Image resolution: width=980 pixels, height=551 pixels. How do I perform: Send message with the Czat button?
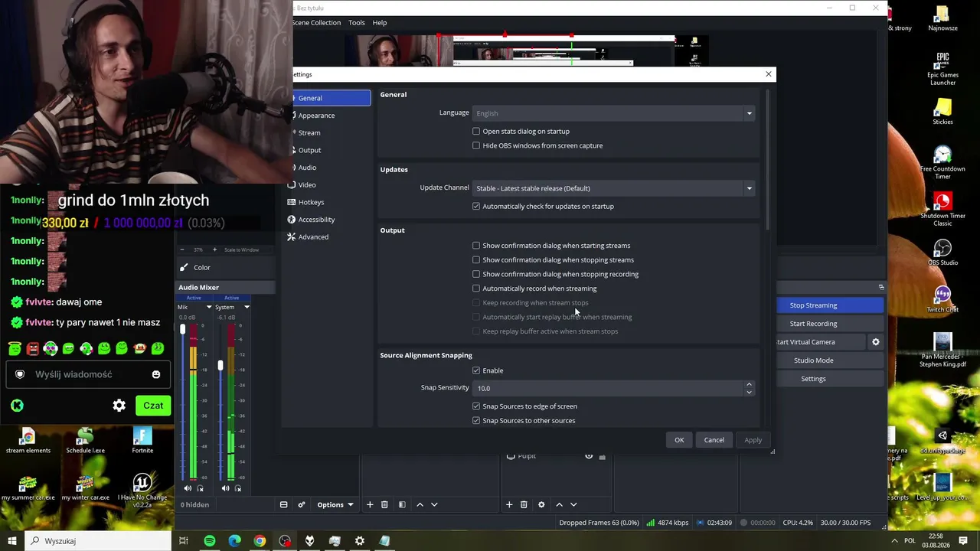153,406
